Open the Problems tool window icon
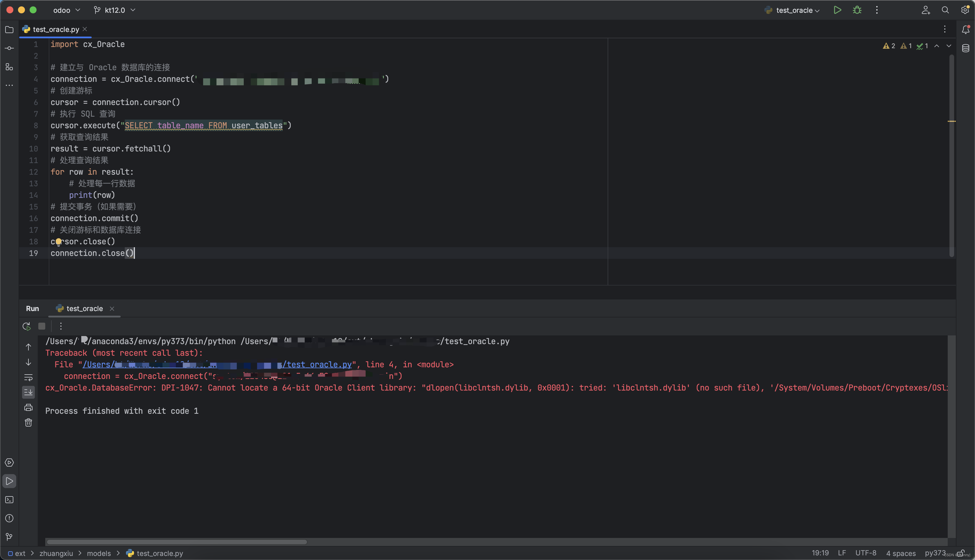Image resolution: width=975 pixels, height=560 pixels. pos(9,518)
